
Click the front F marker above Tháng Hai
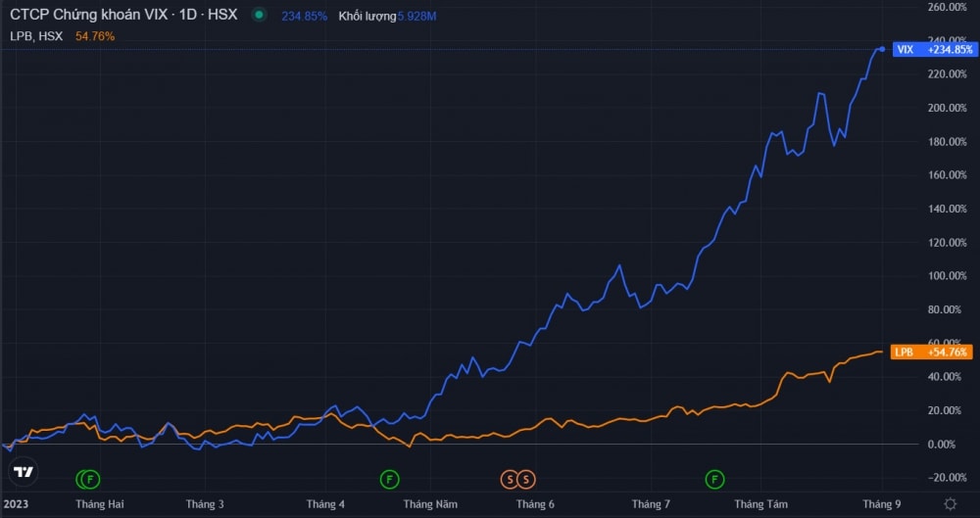point(90,480)
